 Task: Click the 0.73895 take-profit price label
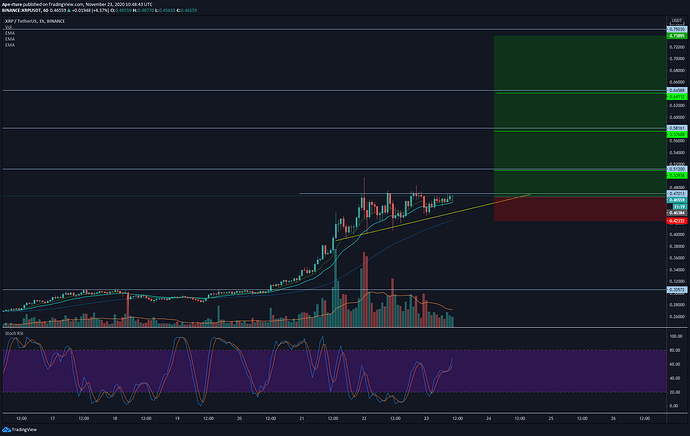pyautogui.click(x=676, y=35)
